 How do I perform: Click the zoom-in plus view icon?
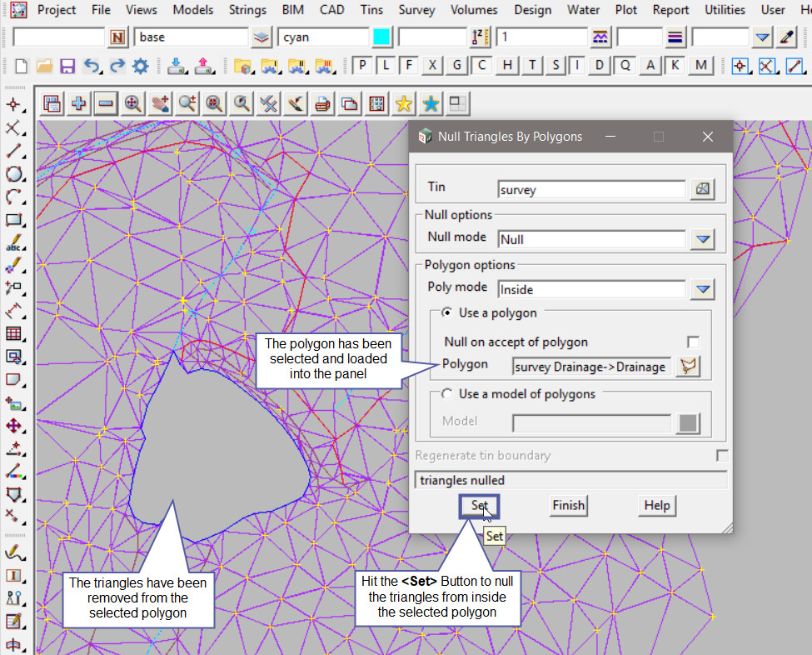click(79, 103)
